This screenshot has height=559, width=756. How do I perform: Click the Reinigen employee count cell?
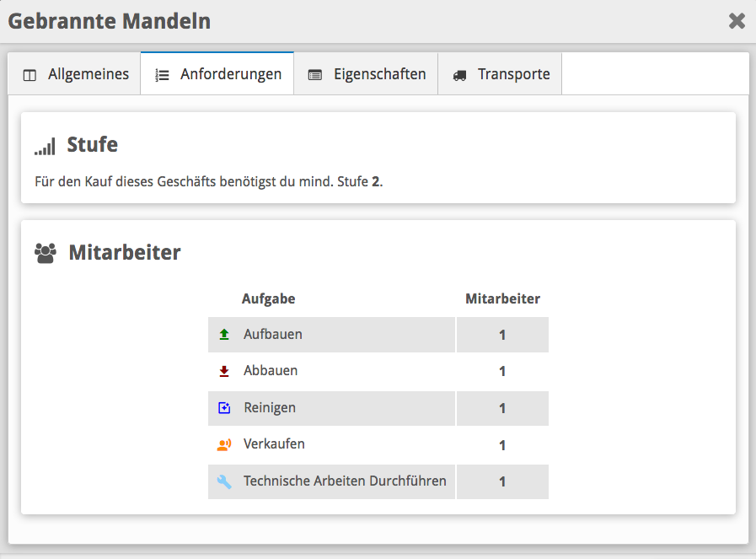pyautogui.click(x=502, y=408)
